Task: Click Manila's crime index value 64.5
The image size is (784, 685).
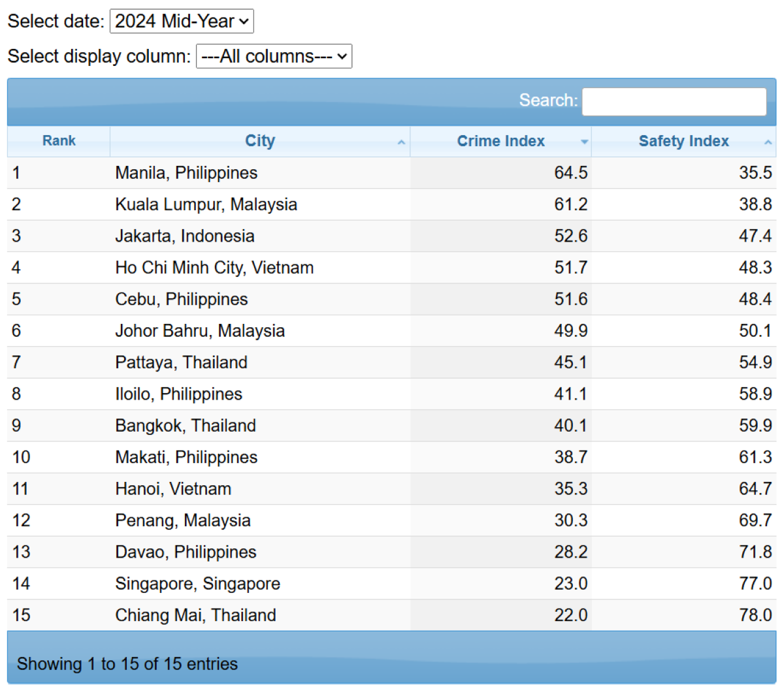Action: point(570,173)
